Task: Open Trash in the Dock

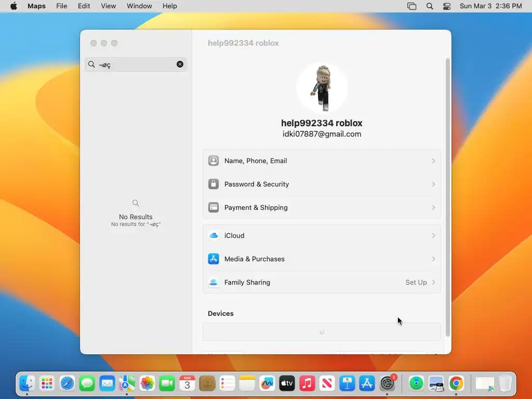Action: click(505, 383)
